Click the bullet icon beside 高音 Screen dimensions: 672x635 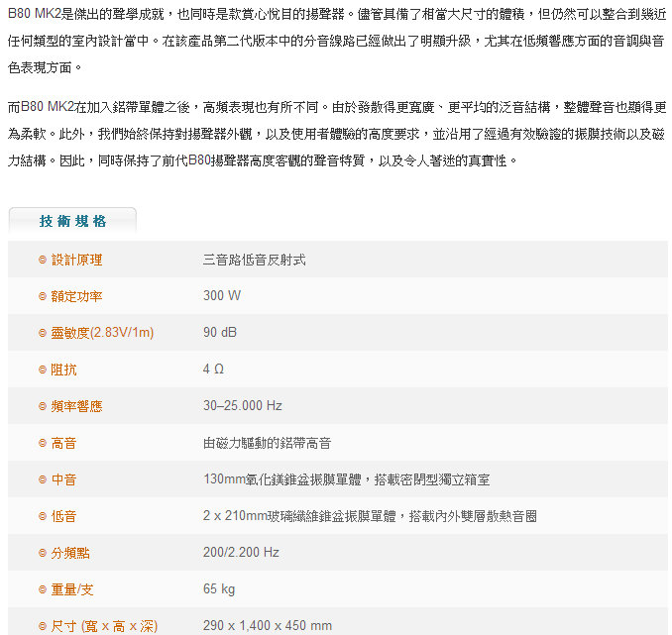pos(43,443)
